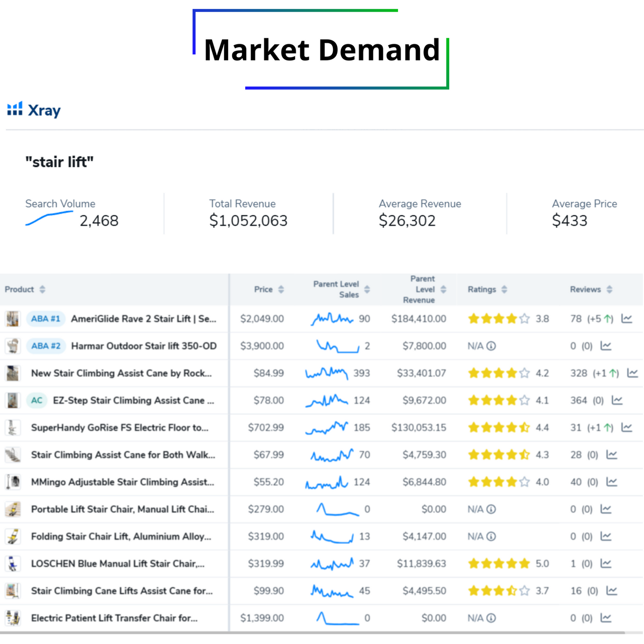Click the AC badge on EZ-Step row

click(37, 400)
